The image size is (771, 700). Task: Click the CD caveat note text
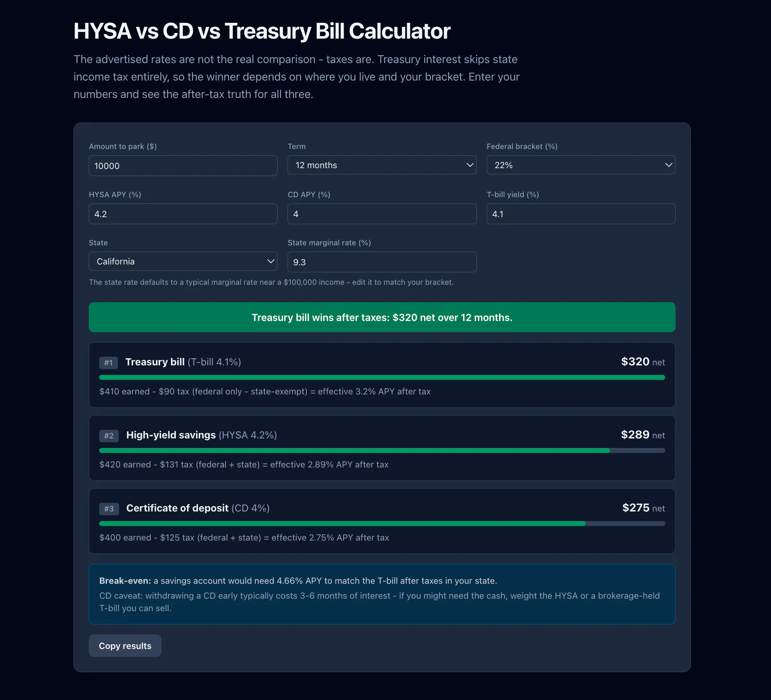pos(379,602)
